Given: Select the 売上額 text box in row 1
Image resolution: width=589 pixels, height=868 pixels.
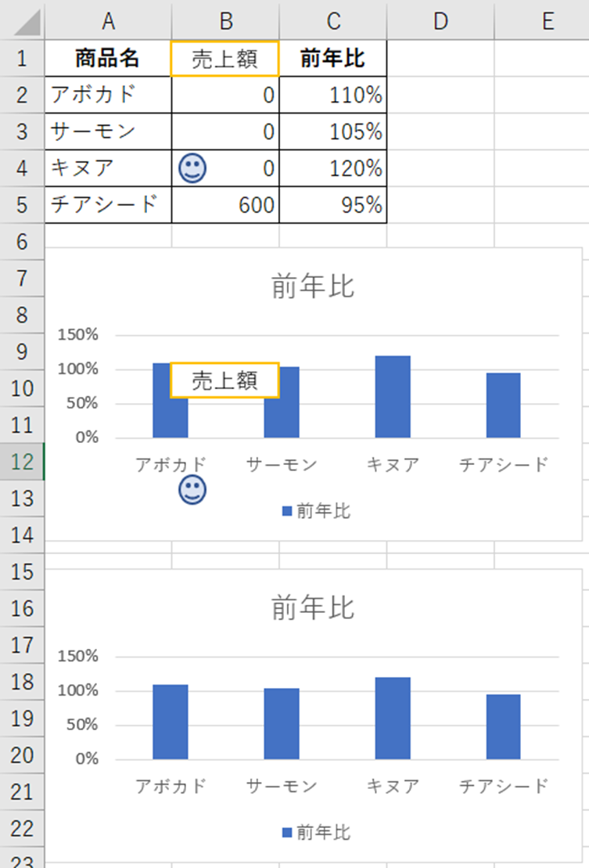Looking at the screenshot, I should pos(224,59).
